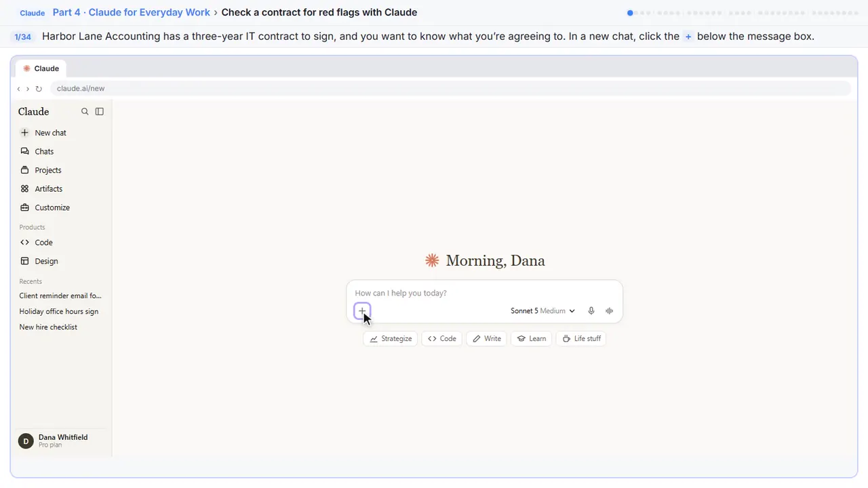Select the Claude browser tab
Image resolution: width=868 pixels, height=488 pixels.
click(41, 68)
